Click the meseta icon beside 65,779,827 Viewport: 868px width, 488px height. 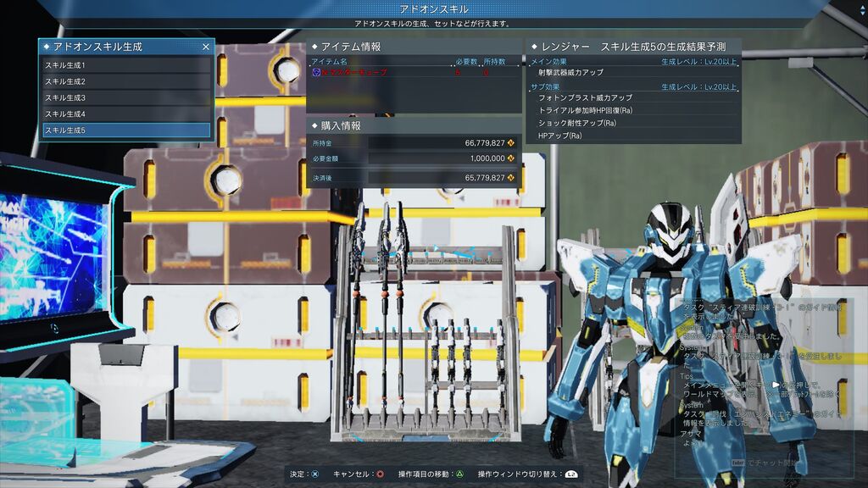pos(510,178)
